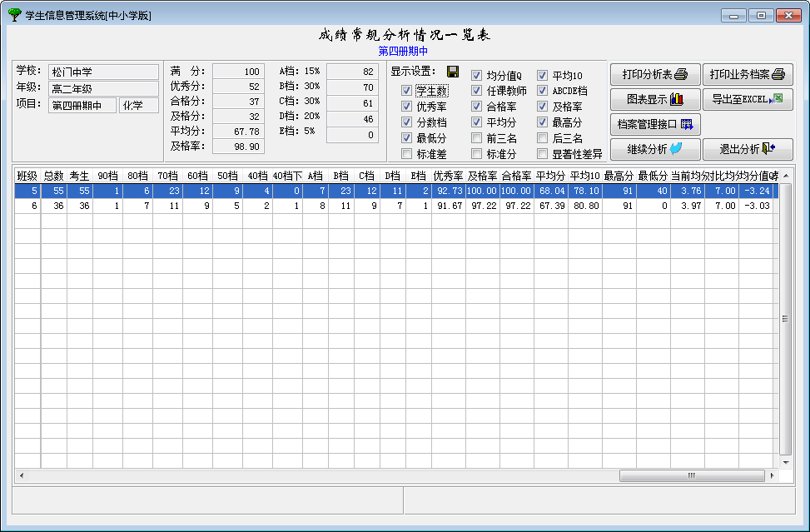Image resolution: width=810 pixels, height=532 pixels.
Task: Open the 档案管理接口 button
Action: tap(655, 125)
